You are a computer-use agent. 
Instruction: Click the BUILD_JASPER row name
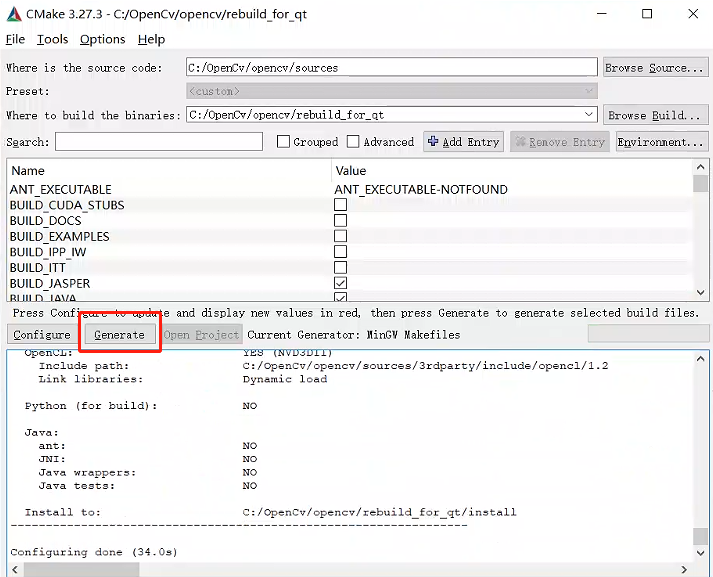50,283
